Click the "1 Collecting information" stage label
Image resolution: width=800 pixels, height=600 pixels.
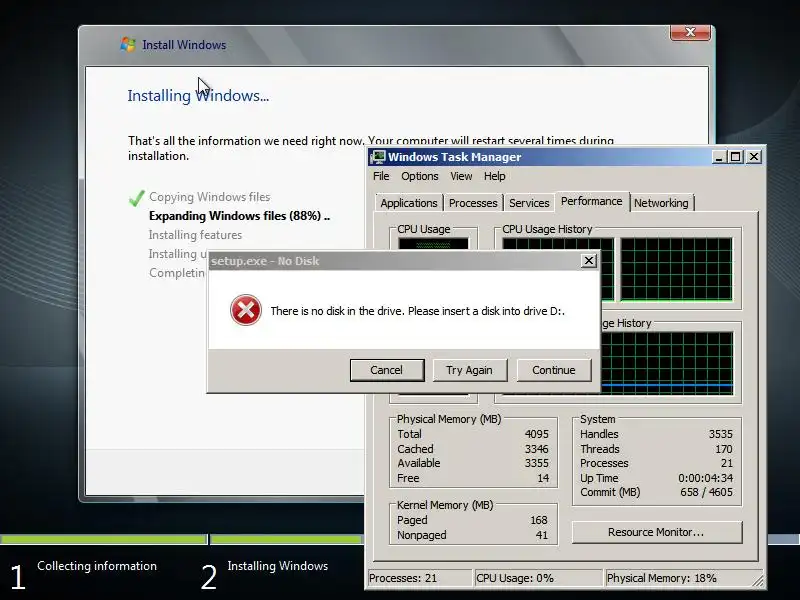[x=84, y=575]
